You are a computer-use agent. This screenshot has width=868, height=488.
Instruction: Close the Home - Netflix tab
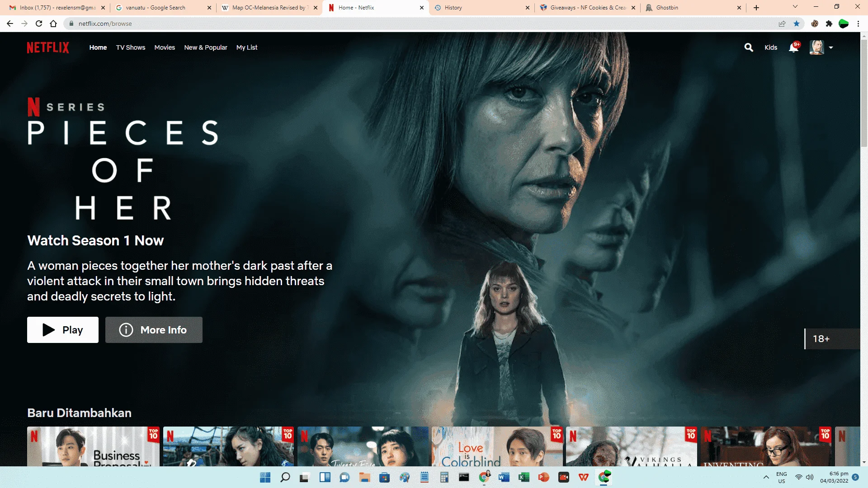click(x=421, y=8)
